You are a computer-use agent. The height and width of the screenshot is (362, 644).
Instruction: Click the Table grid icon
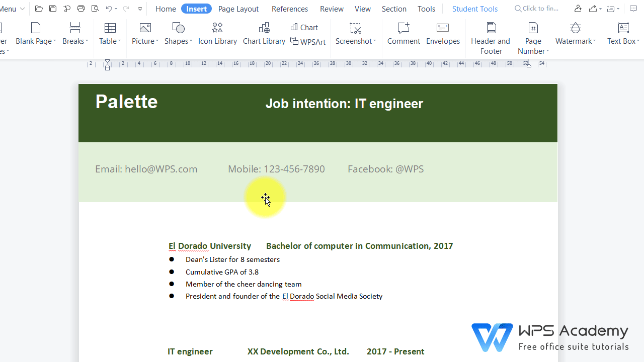click(x=110, y=28)
